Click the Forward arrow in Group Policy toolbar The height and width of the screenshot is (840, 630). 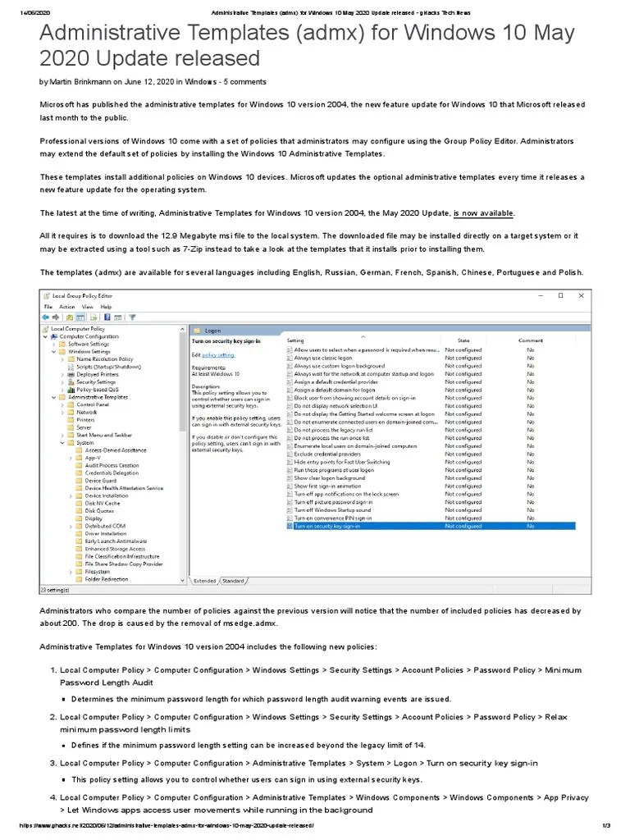[55, 317]
